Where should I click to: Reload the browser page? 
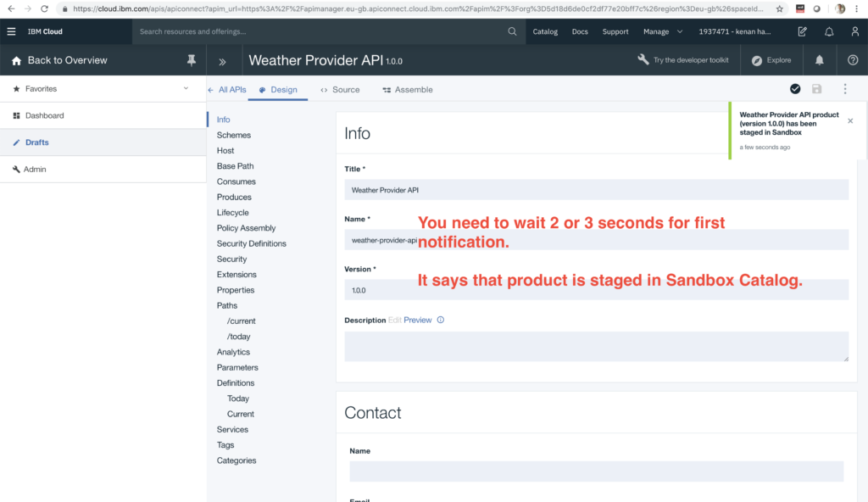click(x=44, y=8)
